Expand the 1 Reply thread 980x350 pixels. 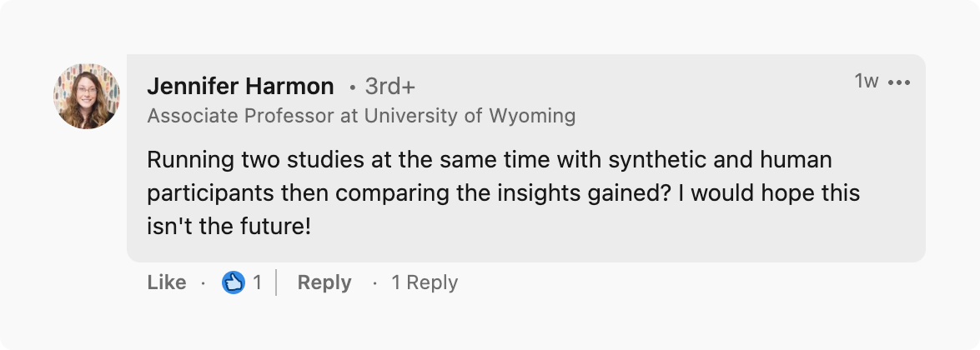pos(425,283)
